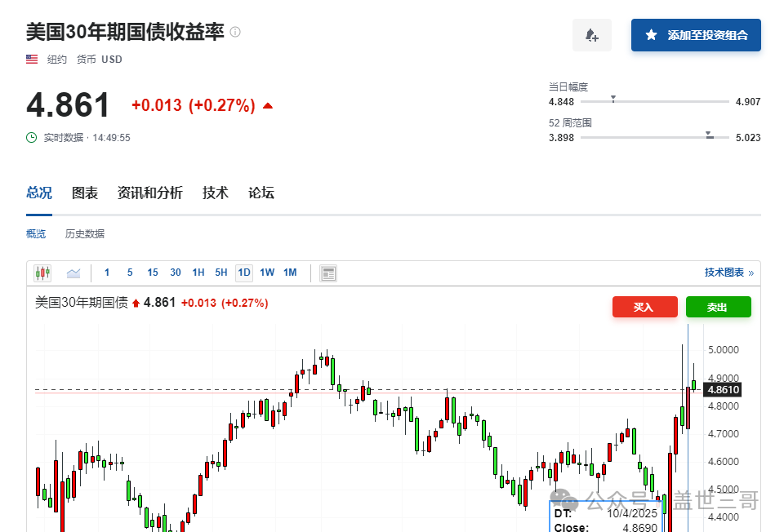Click the green 卖出 button

(x=718, y=307)
